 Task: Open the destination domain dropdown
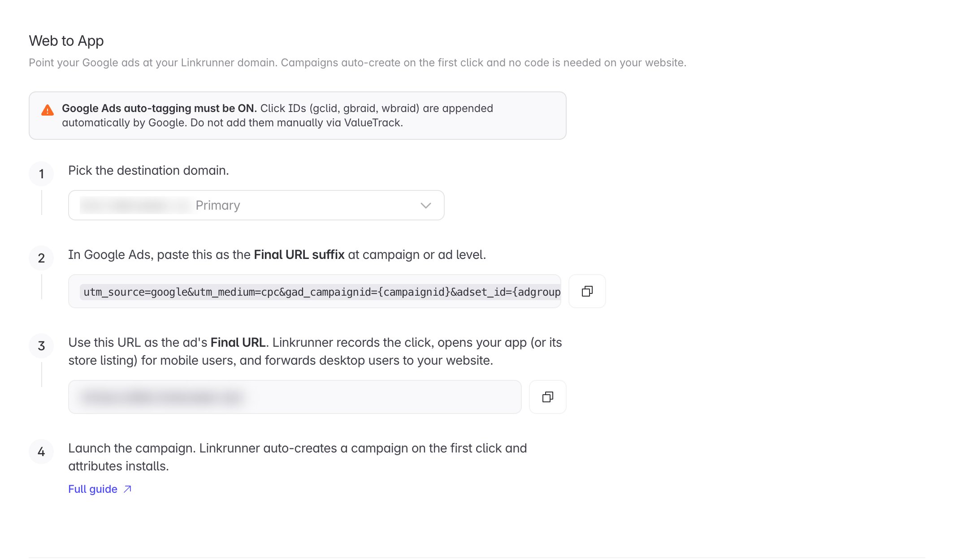click(x=256, y=205)
